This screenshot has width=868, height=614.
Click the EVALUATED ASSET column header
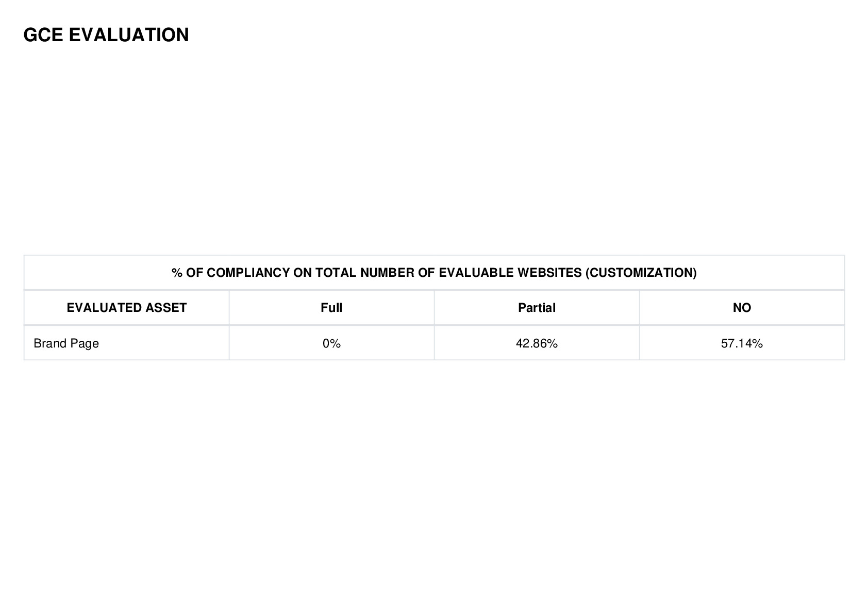(126, 308)
